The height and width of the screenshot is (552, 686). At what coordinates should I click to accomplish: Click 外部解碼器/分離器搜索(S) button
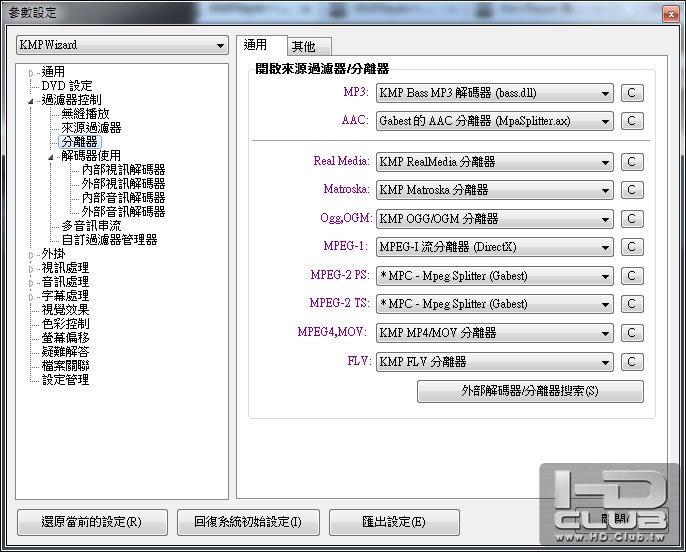pos(530,391)
